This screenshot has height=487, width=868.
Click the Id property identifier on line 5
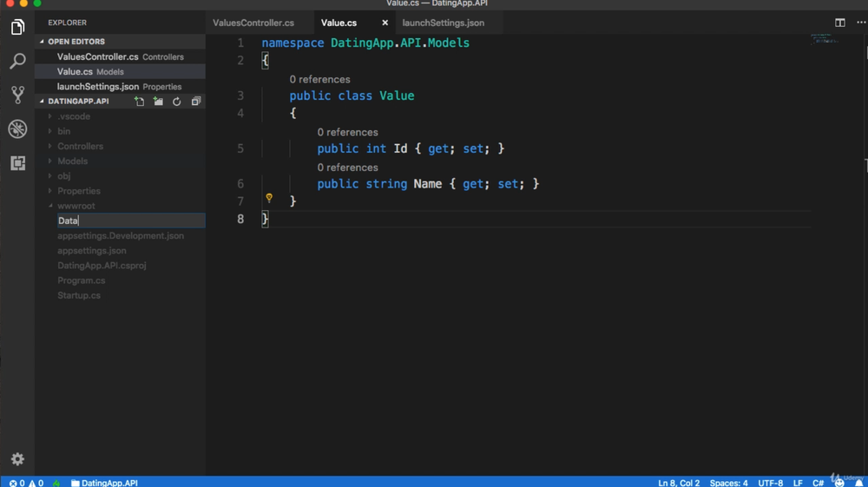click(401, 148)
